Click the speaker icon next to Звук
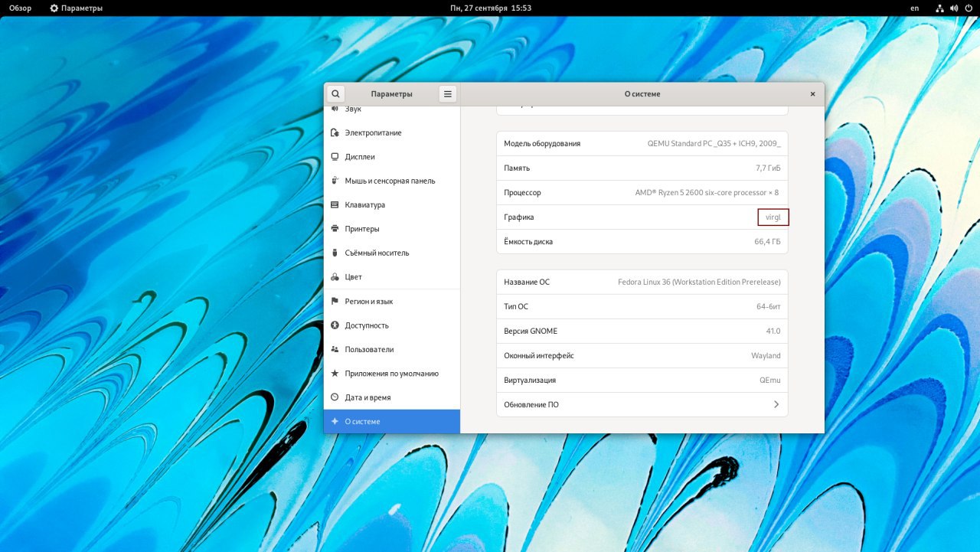980x552 pixels. click(x=335, y=109)
